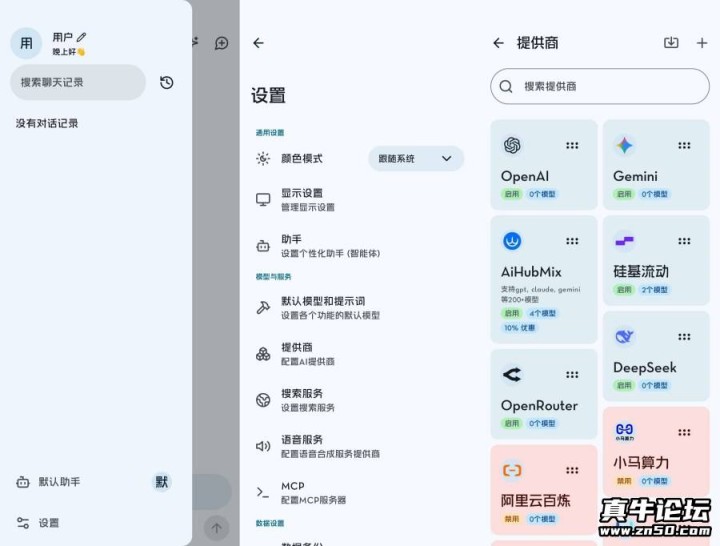Screen dimensions: 720x546
Task: Open 设置 from the sidebar bottom
Action: pyautogui.click(x=49, y=522)
